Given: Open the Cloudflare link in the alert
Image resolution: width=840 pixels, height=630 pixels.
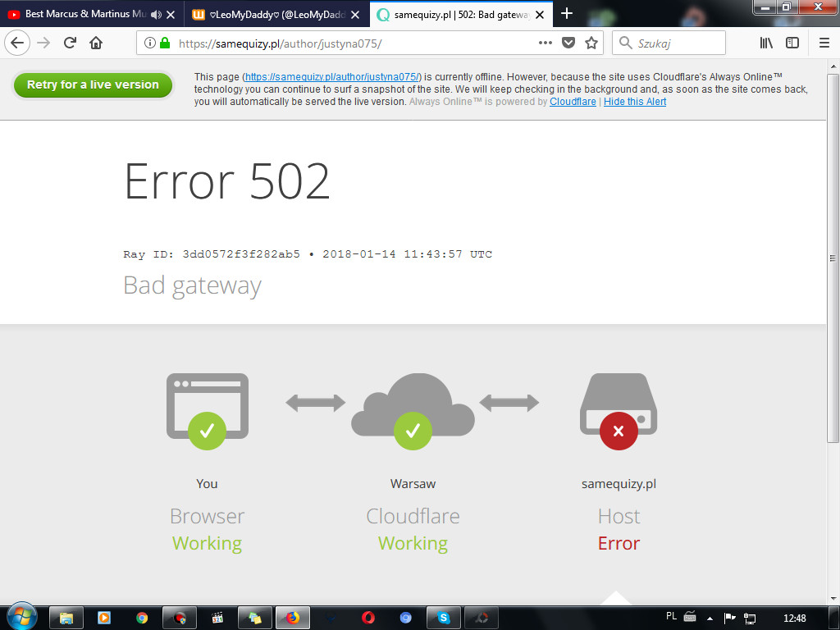Looking at the screenshot, I should [x=573, y=102].
